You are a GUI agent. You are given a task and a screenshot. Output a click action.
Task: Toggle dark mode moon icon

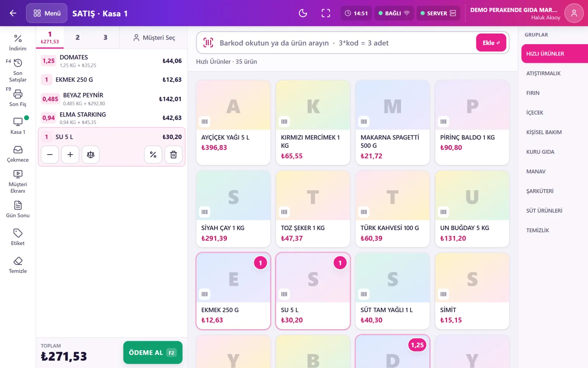pyautogui.click(x=303, y=13)
